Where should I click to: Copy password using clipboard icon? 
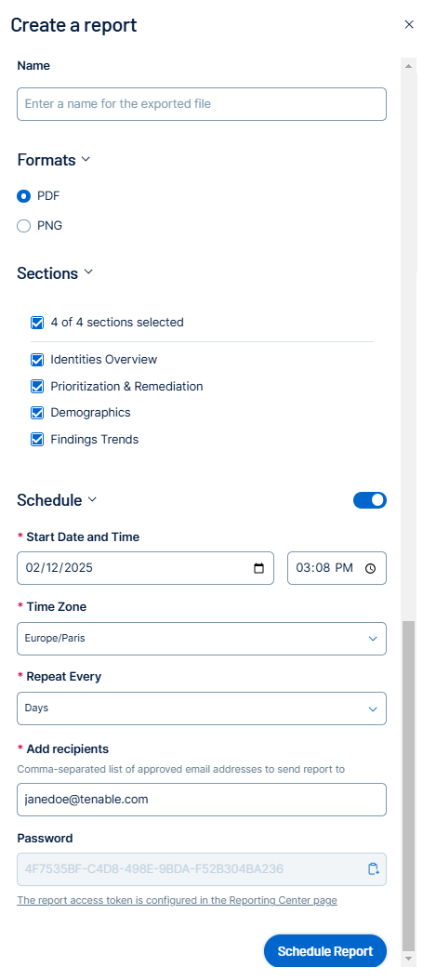[374, 868]
